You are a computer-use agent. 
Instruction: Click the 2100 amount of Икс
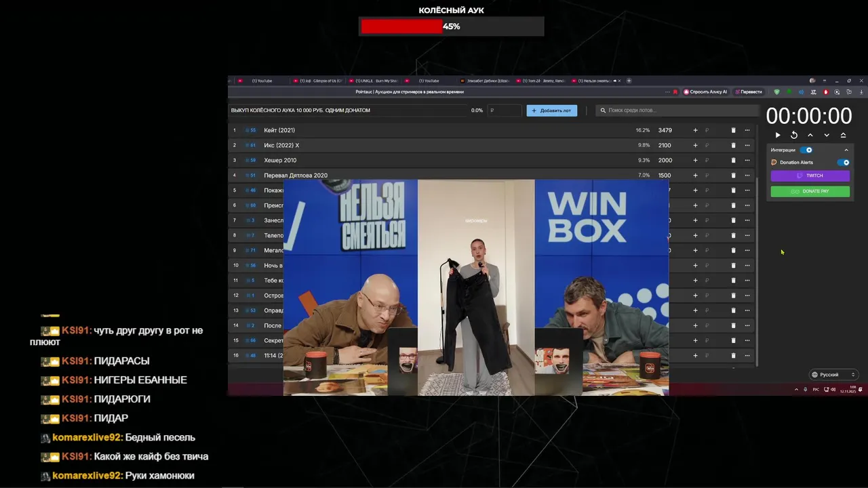pyautogui.click(x=665, y=145)
